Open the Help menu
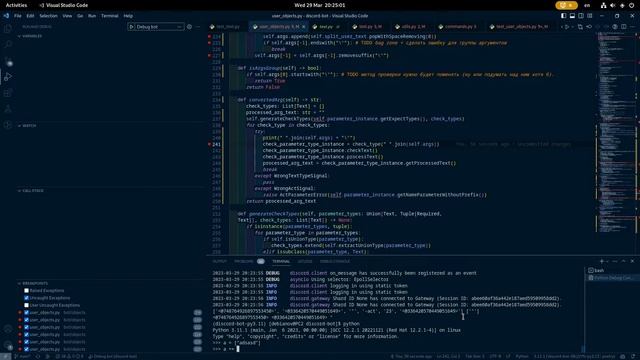Screen dimensions: 640x360 [128, 16]
